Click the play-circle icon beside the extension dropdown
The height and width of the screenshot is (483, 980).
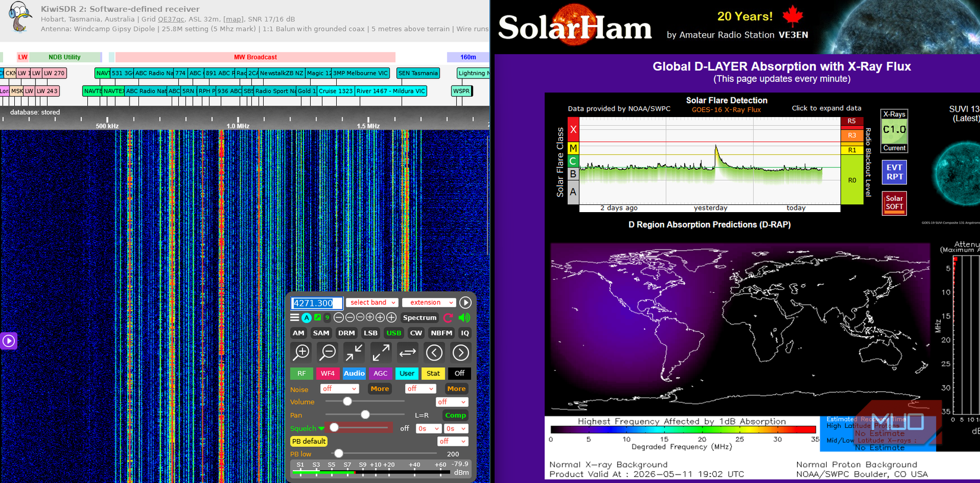465,302
